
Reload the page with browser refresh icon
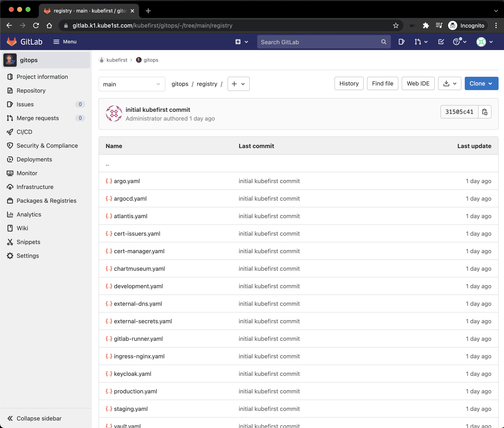pyautogui.click(x=36, y=25)
